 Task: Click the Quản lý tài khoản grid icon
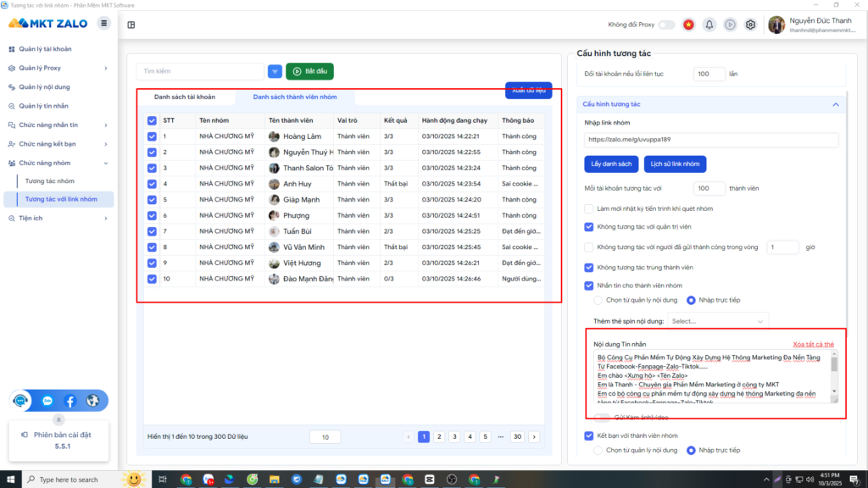pyautogui.click(x=12, y=49)
